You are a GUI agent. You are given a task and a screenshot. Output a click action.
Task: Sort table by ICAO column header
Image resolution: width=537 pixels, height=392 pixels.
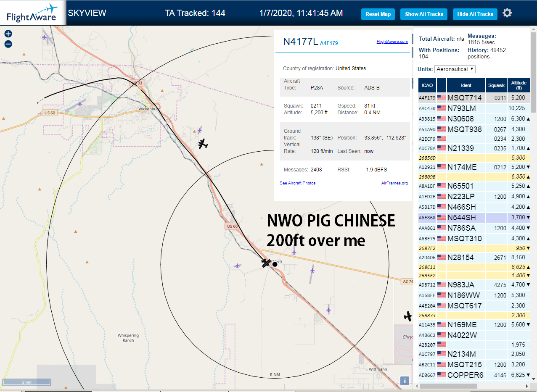click(427, 85)
